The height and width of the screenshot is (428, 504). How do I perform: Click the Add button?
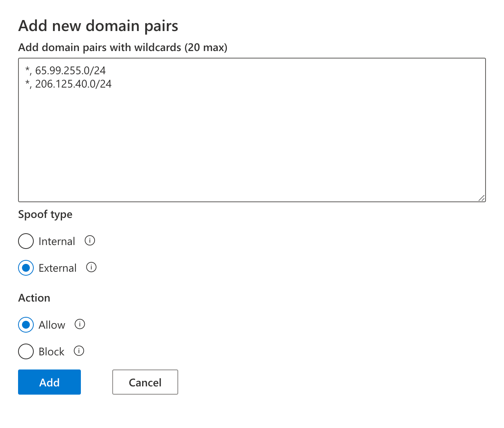point(49,382)
